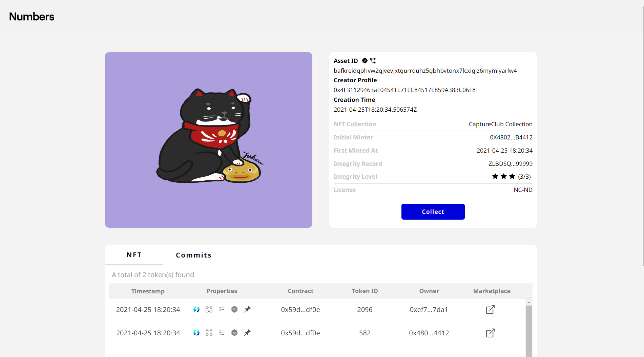This screenshot has width=644, height=357.
Task: Click the Owner column header
Action: 429,291
